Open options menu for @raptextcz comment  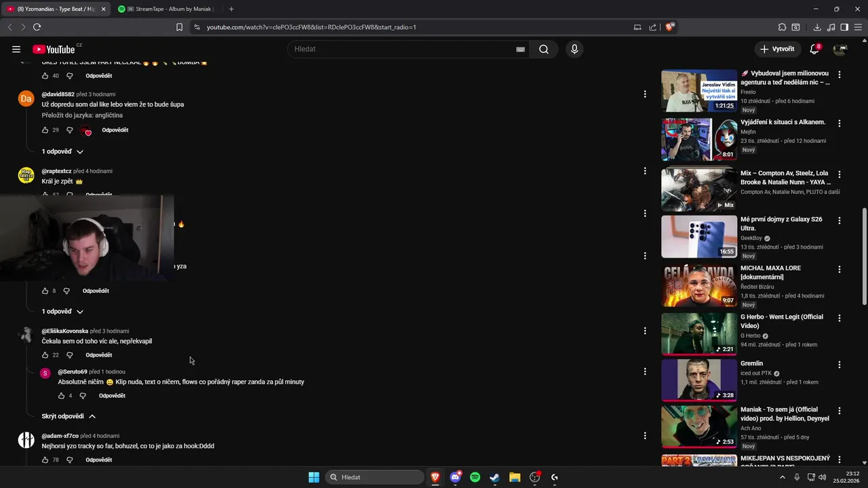[x=645, y=171]
